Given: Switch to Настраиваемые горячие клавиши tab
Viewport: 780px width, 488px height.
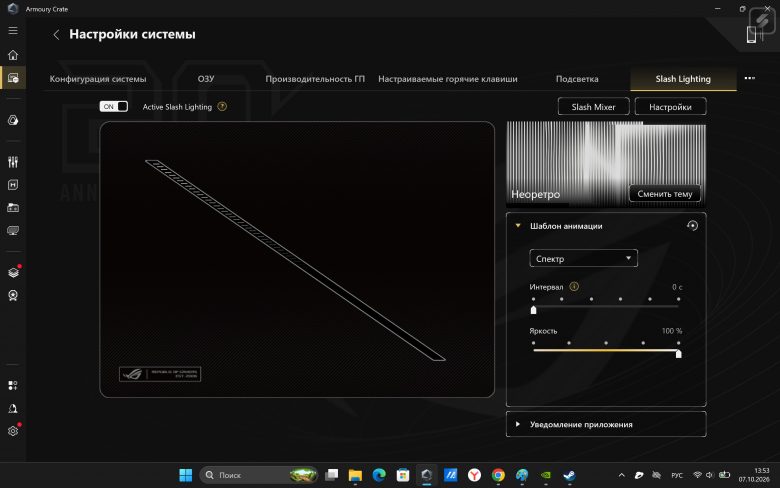Looking at the screenshot, I should click(448, 79).
